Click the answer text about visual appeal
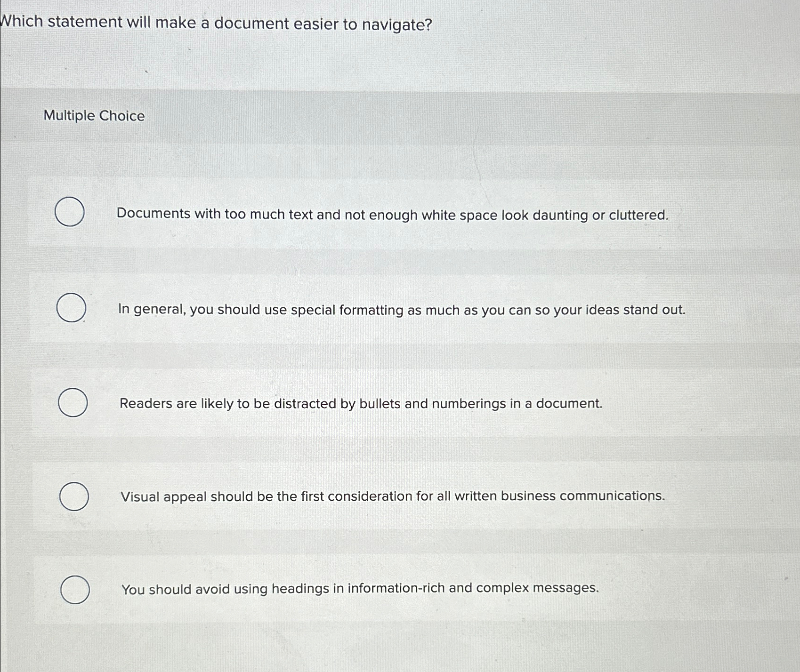Viewport: 800px width, 672px height. 392,496
